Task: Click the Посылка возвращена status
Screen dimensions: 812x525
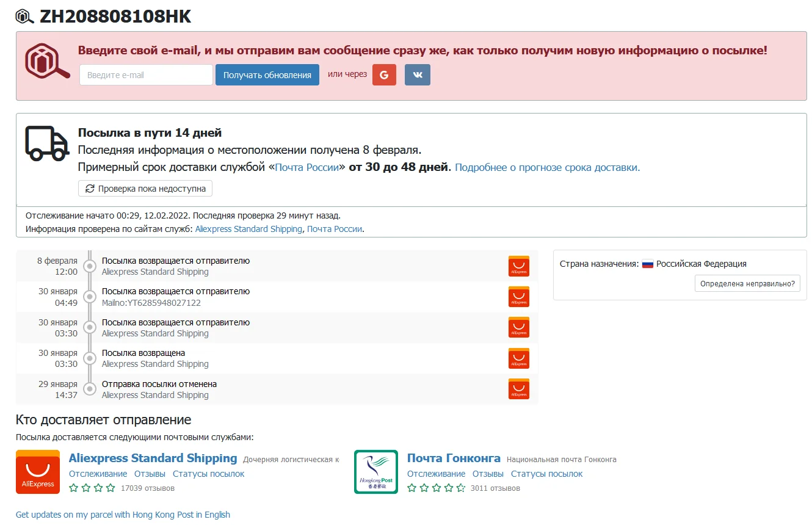Action: click(143, 353)
